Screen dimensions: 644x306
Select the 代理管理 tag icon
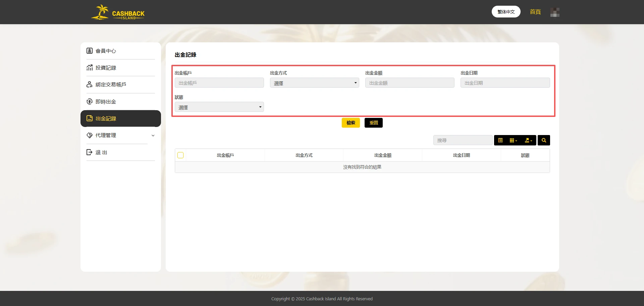coord(89,135)
